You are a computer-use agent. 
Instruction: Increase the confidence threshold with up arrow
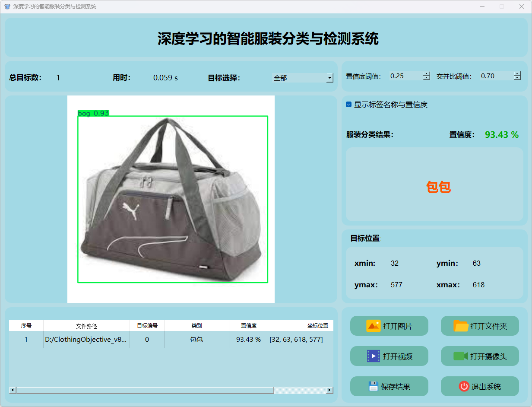pyautogui.click(x=427, y=73)
